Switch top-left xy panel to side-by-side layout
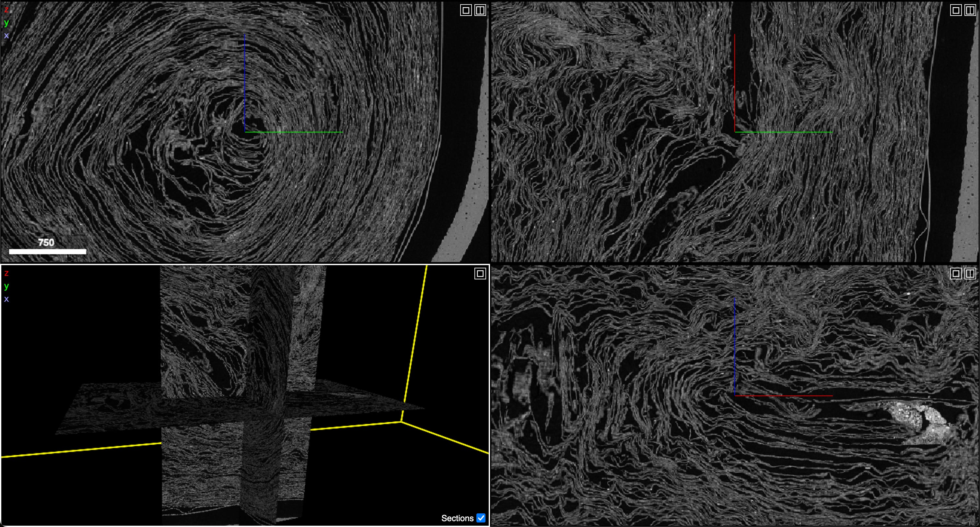This screenshot has height=527, width=980. click(x=481, y=10)
